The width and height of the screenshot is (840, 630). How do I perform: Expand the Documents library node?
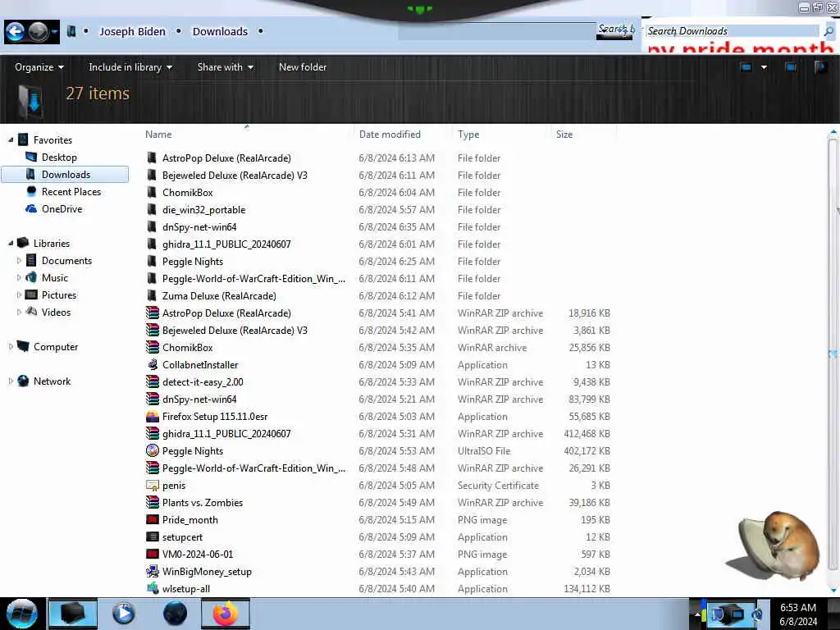tap(20, 260)
